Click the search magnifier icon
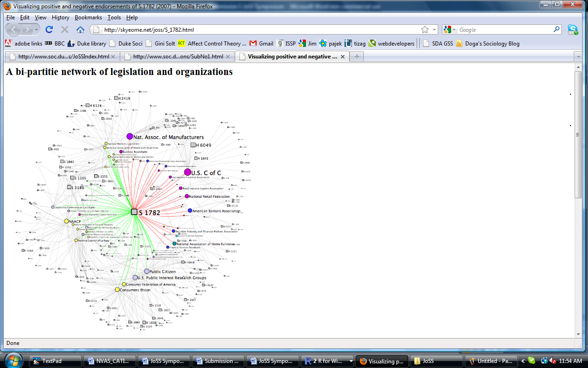The image size is (588, 368). pos(557,29)
